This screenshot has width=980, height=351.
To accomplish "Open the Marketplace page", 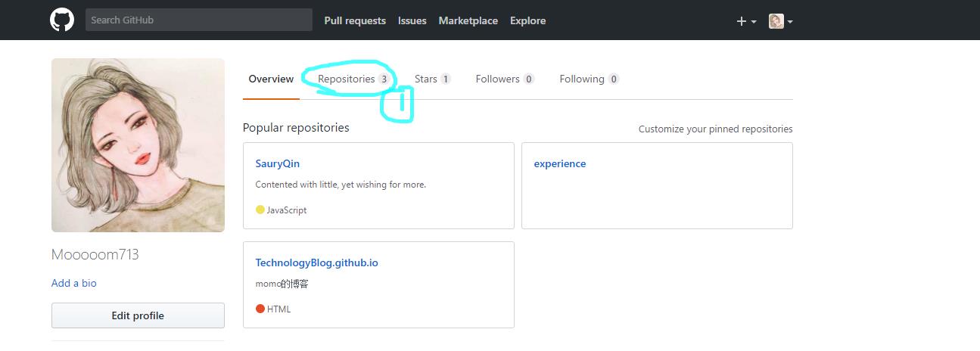I will 468,21.
